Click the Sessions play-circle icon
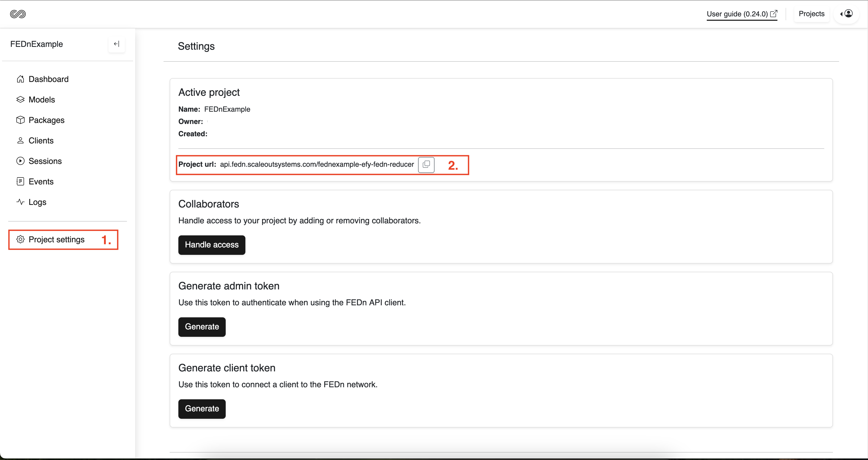The width and height of the screenshot is (868, 460). tap(20, 161)
